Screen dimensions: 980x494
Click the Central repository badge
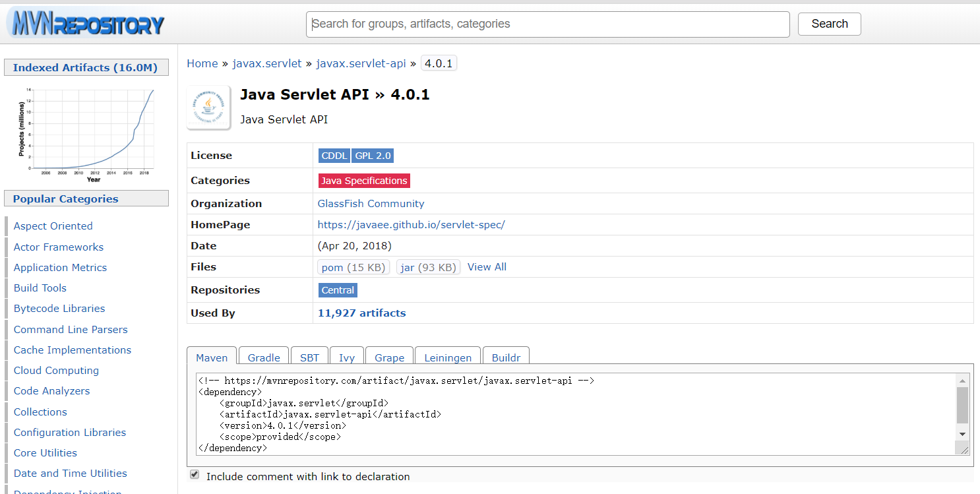338,290
